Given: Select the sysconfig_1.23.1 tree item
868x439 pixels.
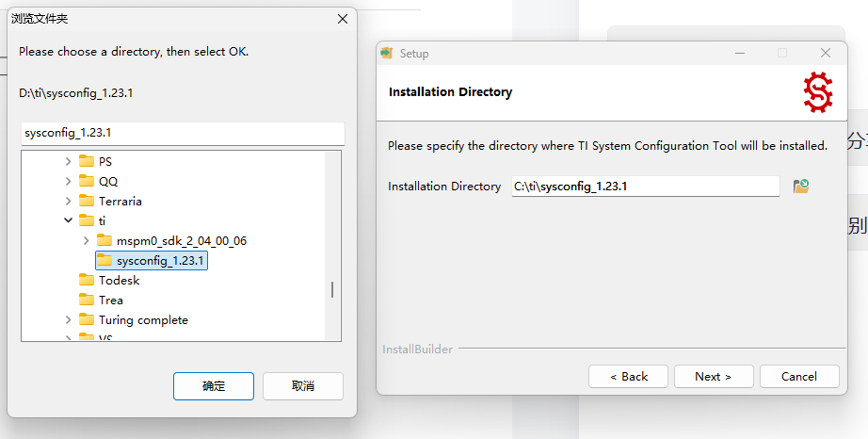Looking at the screenshot, I should click(152, 260).
